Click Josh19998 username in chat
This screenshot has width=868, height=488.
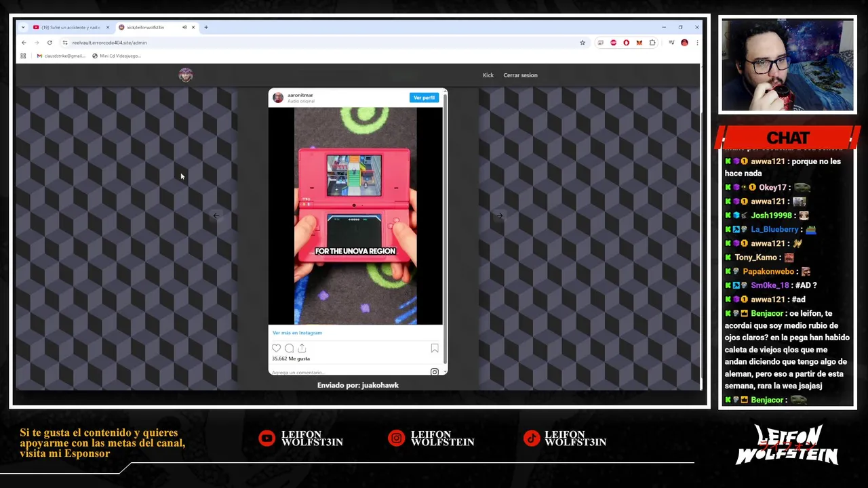[x=771, y=216]
